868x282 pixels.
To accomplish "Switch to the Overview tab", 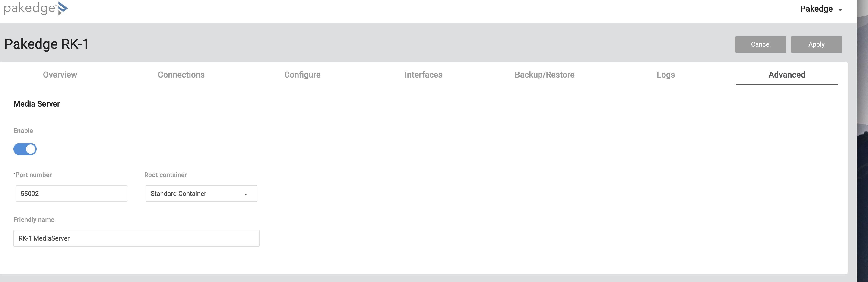I will click(60, 75).
